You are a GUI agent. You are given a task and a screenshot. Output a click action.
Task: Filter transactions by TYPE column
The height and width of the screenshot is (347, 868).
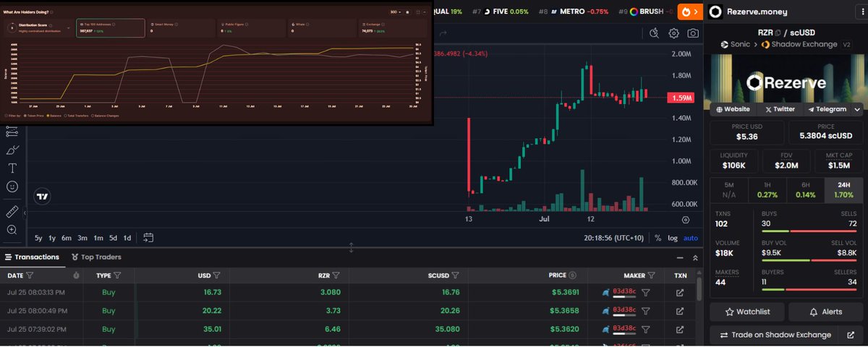tap(117, 275)
